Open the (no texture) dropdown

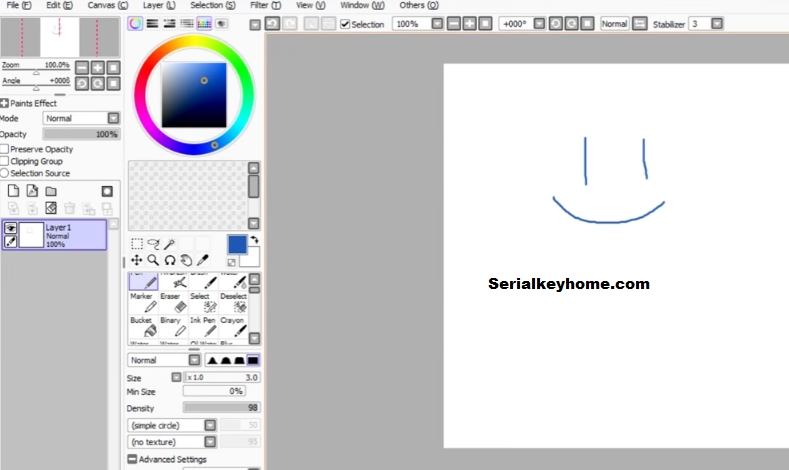click(210, 442)
